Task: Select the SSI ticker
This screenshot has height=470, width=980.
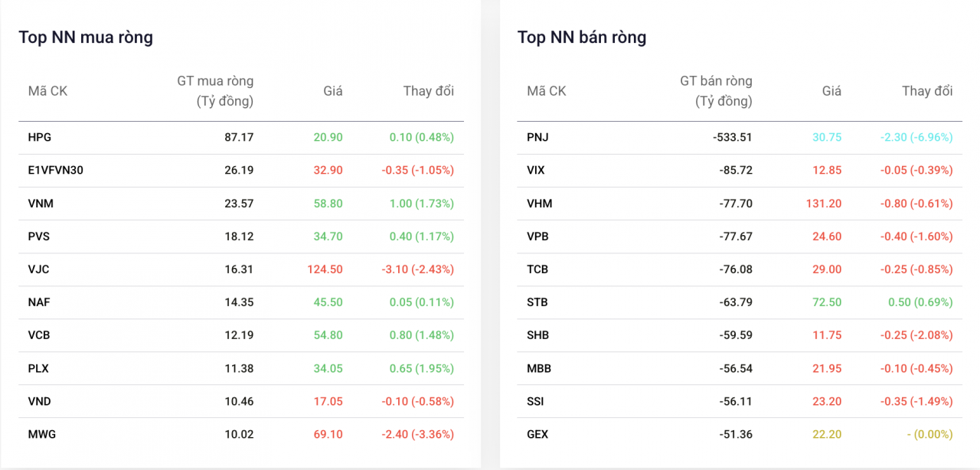Action: tap(536, 401)
